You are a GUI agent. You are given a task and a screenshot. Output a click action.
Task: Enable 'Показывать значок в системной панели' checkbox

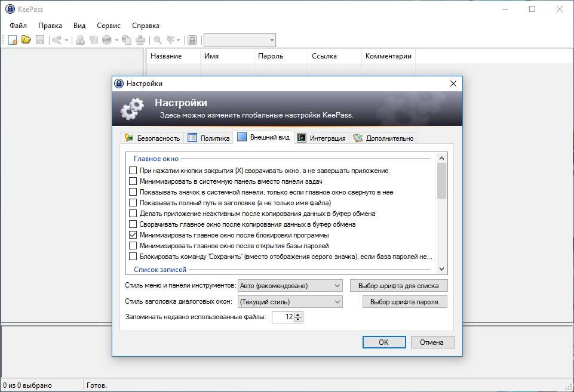133,192
